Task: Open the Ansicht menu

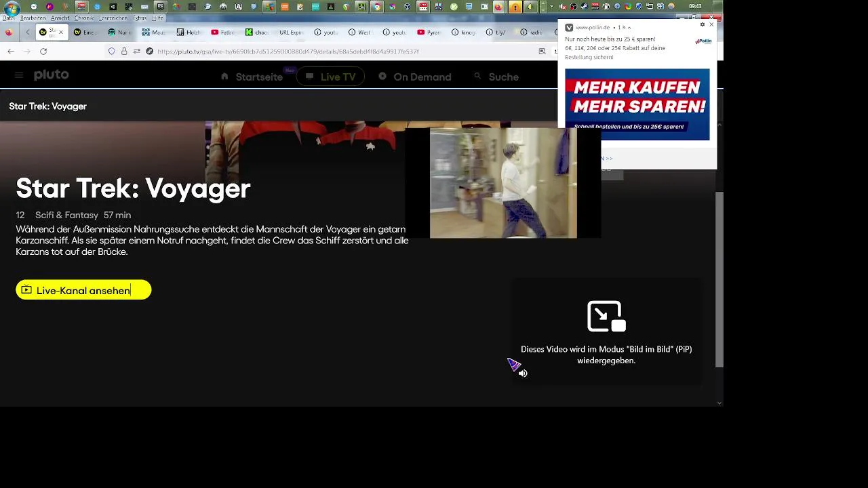Action: (x=60, y=18)
